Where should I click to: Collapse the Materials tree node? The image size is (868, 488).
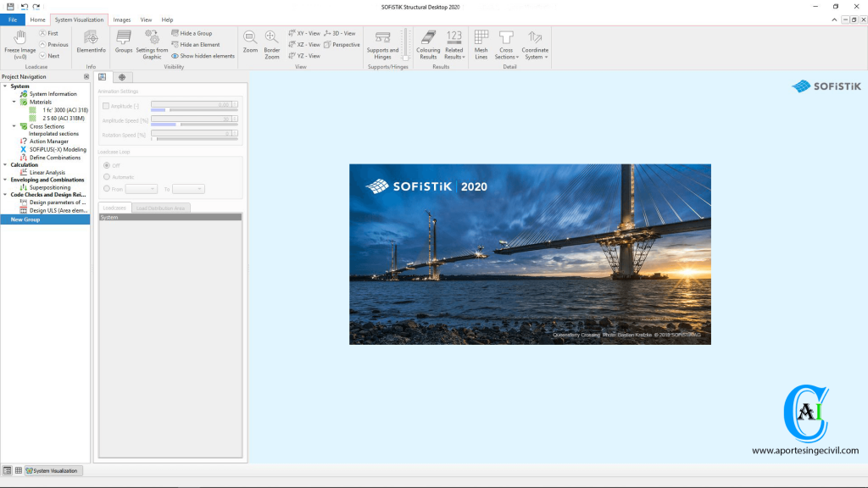point(14,102)
